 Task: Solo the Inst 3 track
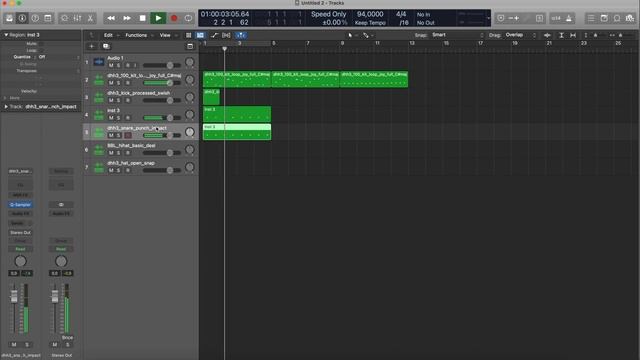point(118,118)
